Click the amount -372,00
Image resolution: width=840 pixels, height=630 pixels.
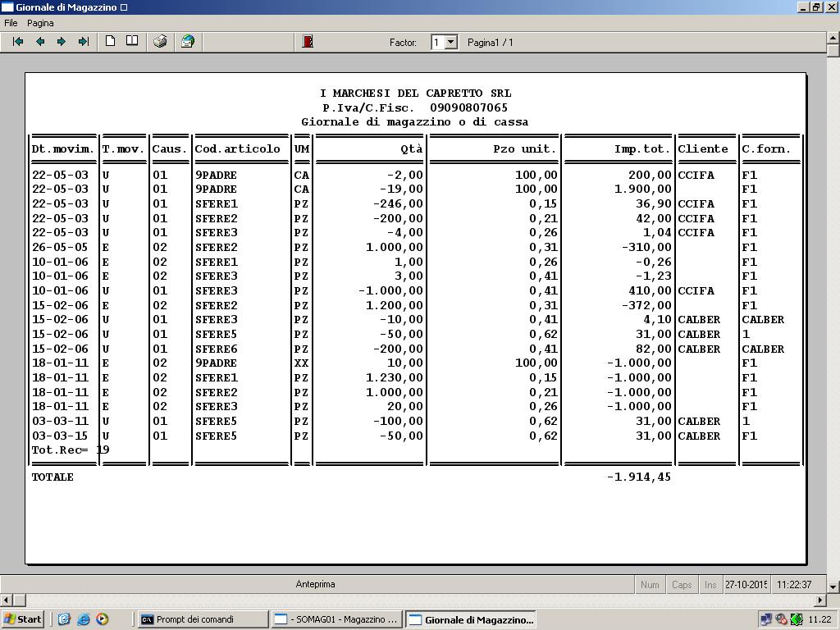coord(646,305)
